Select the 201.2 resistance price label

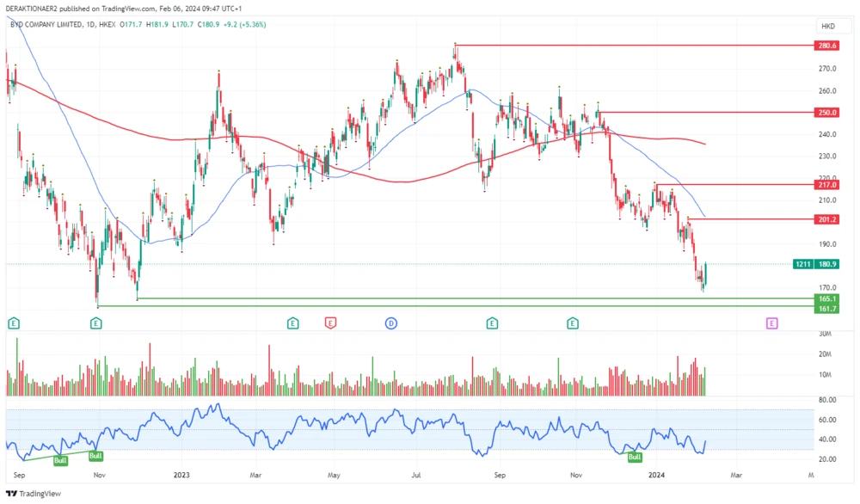(x=827, y=219)
